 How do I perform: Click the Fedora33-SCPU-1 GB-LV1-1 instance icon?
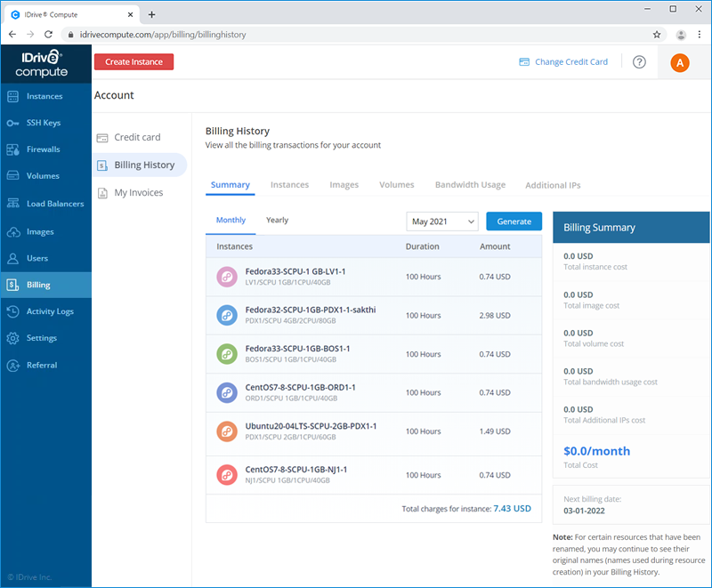click(x=227, y=277)
